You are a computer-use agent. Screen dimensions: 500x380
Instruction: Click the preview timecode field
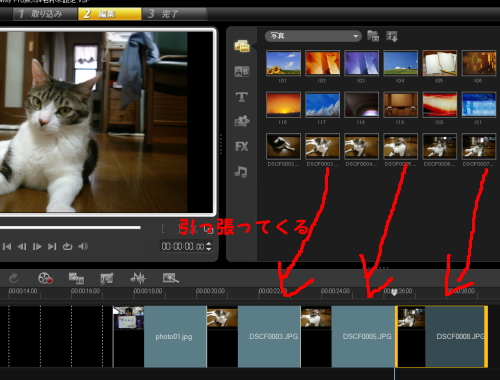click(183, 246)
